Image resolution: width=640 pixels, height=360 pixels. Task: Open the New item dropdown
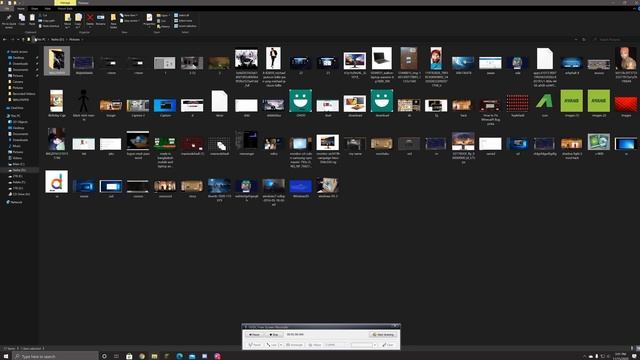[x=129, y=15]
